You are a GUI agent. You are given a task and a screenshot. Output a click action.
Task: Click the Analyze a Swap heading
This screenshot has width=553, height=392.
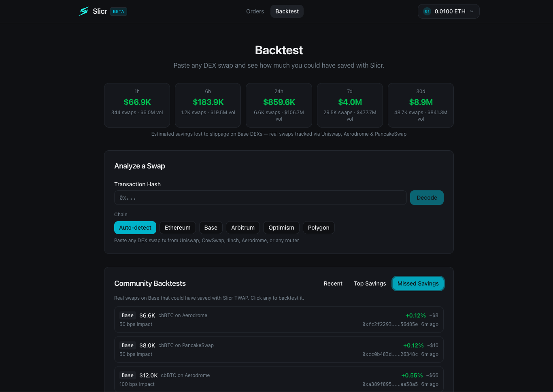[x=139, y=166]
